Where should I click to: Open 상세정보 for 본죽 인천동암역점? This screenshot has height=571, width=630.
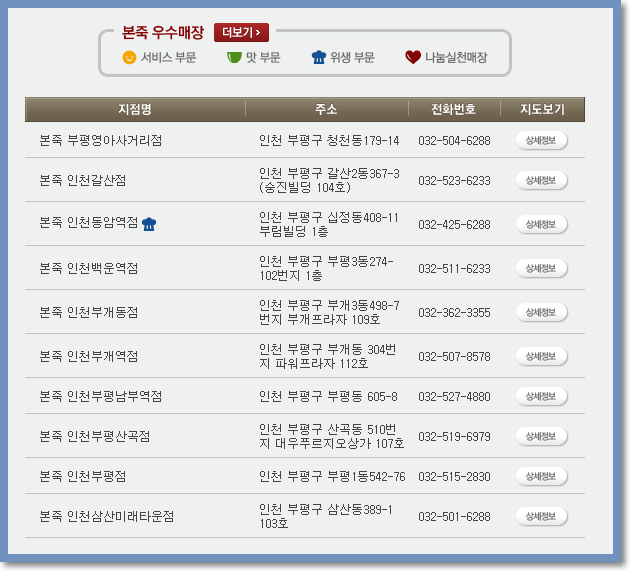coord(541,224)
